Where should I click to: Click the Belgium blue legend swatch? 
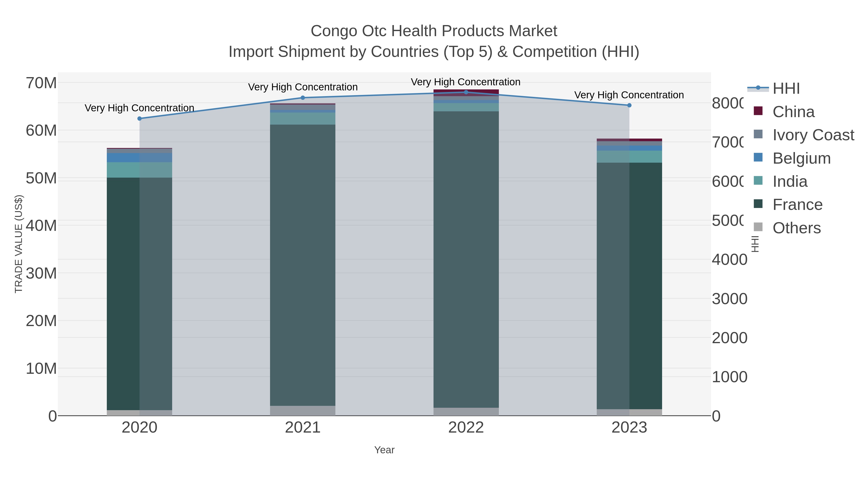(758, 157)
